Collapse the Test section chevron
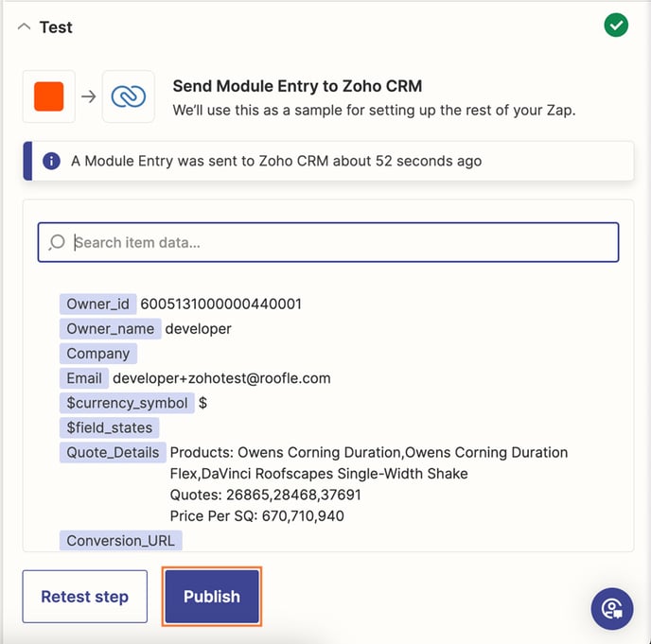The image size is (651, 644). pyautogui.click(x=24, y=27)
